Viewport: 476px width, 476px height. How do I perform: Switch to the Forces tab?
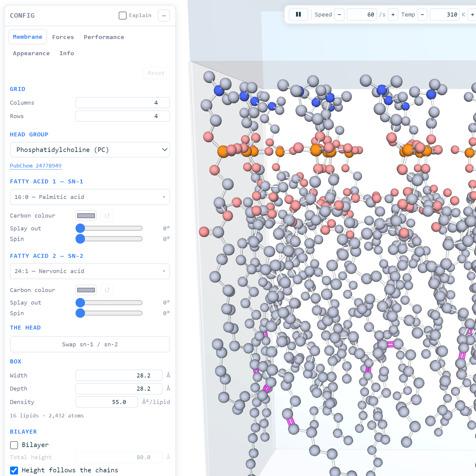tap(63, 37)
